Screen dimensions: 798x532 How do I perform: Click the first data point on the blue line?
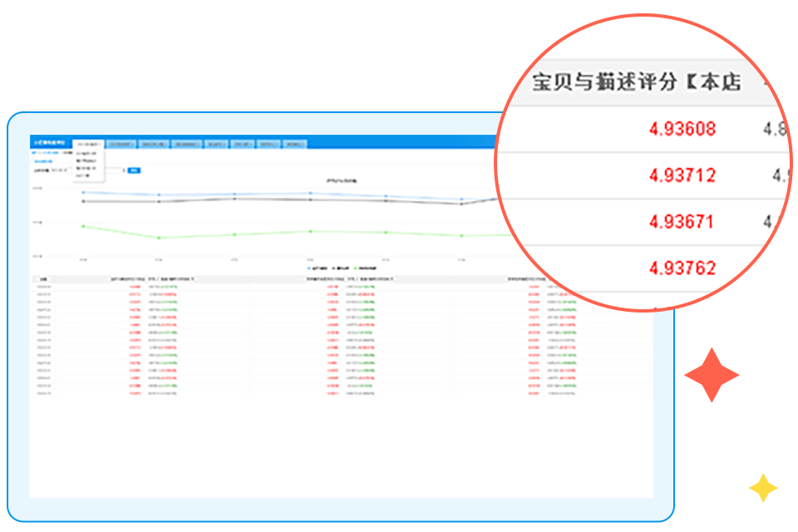pos(83,192)
